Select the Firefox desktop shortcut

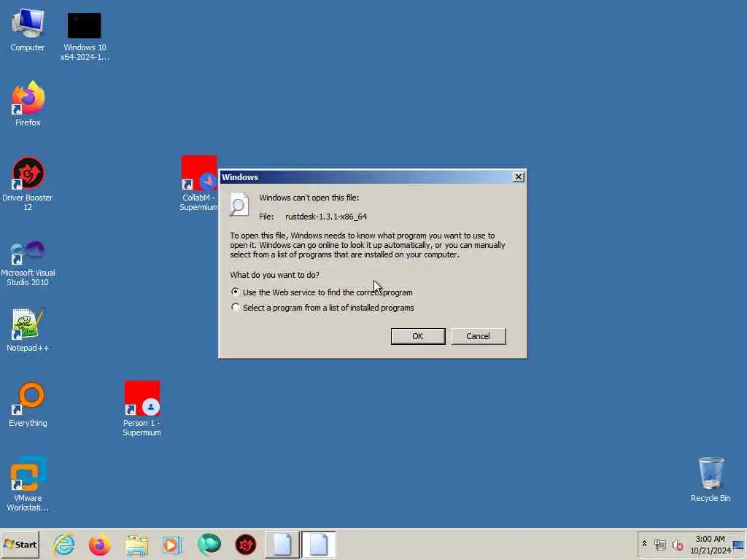(x=28, y=104)
